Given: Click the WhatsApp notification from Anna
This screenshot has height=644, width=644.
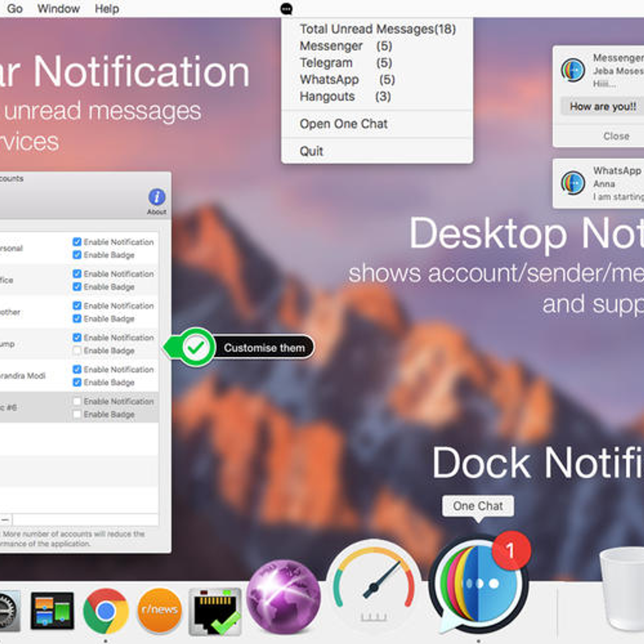Looking at the screenshot, I should (599, 184).
